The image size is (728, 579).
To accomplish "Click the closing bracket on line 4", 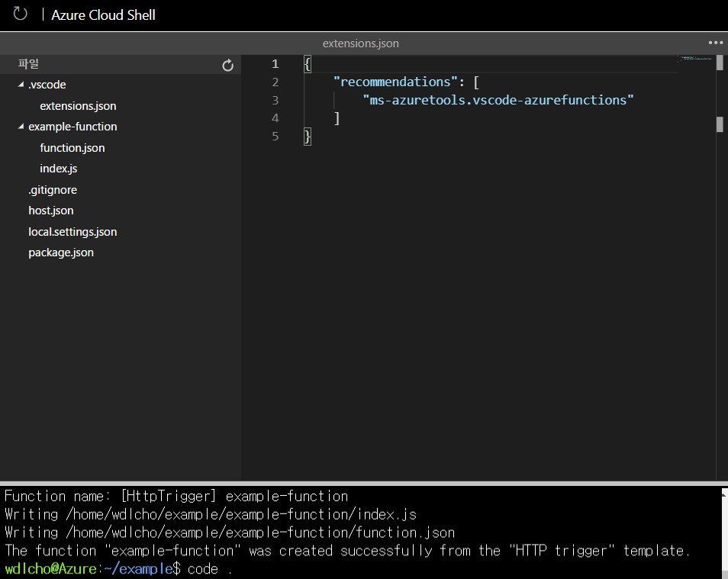I will pyautogui.click(x=337, y=118).
